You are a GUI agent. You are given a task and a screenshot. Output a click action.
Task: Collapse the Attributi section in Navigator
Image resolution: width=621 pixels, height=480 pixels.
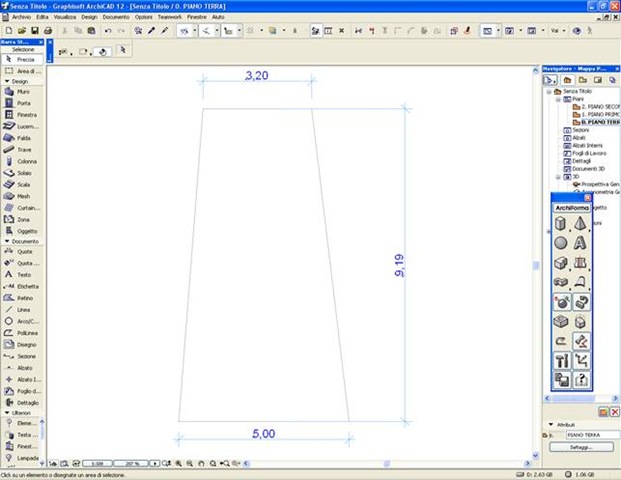point(551,424)
